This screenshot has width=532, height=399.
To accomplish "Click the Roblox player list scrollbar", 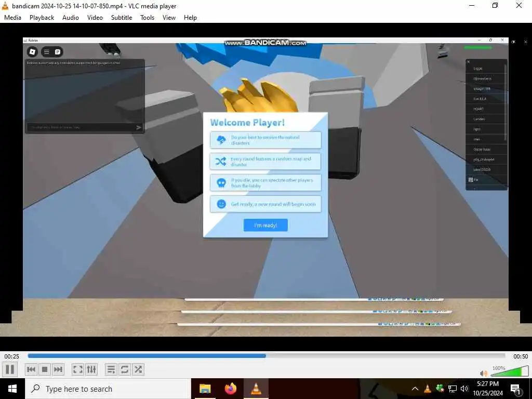I will pos(506,102).
